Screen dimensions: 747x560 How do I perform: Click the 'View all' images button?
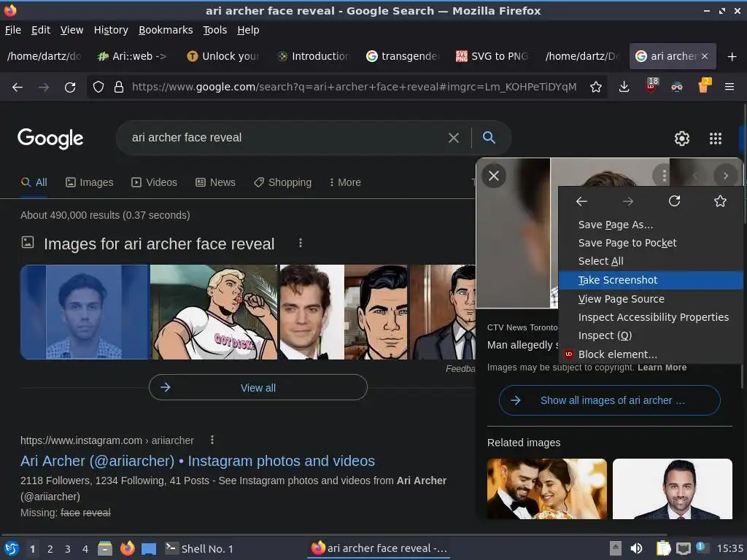258,388
